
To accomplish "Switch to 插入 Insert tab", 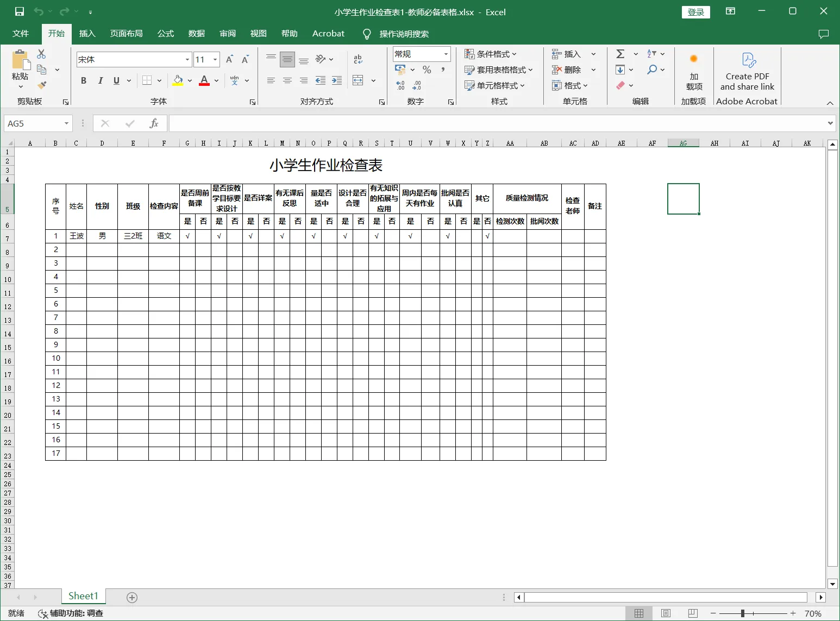I will pos(87,34).
